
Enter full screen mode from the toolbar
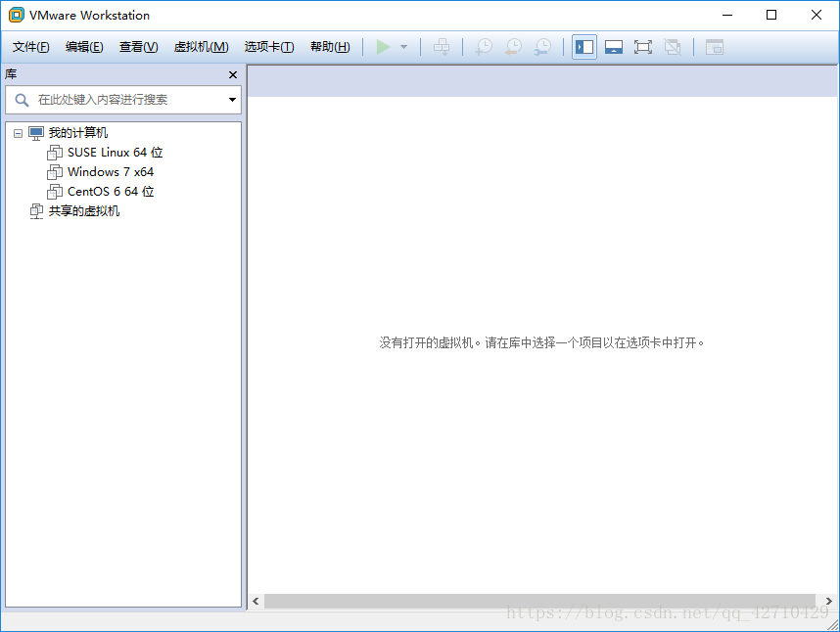pos(643,47)
